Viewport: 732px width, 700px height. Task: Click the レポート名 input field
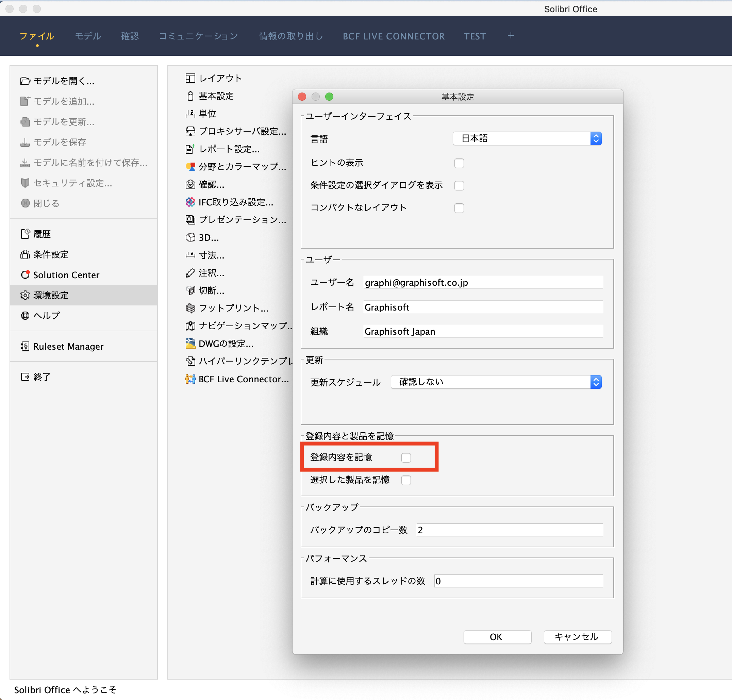pyautogui.click(x=483, y=307)
